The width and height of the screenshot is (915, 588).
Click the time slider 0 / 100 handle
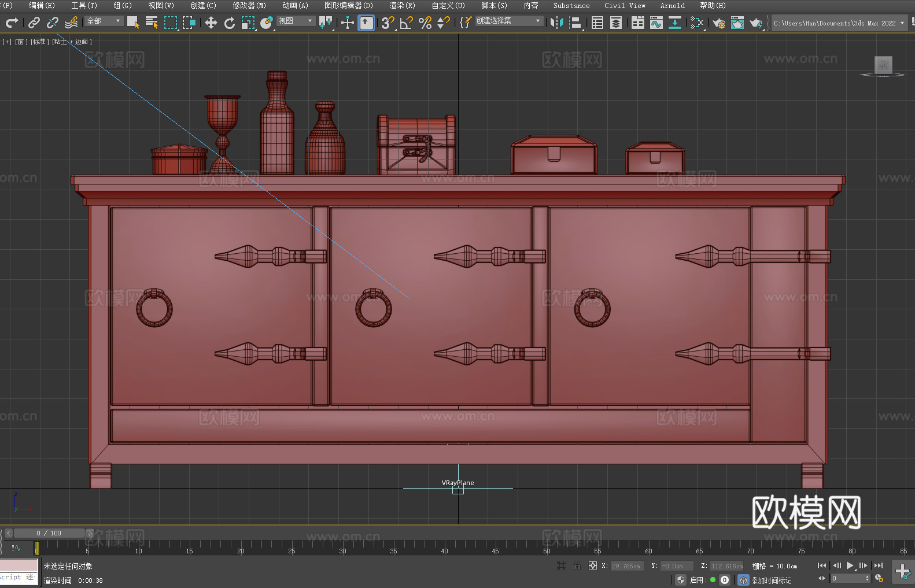click(50, 533)
